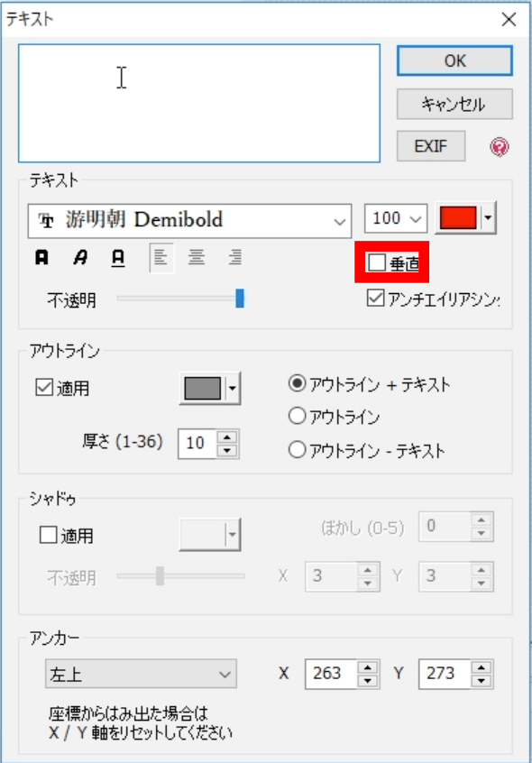This screenshot has width=532, height=763.
Task: Align text to the right
Action: click(x=234, y=257)
